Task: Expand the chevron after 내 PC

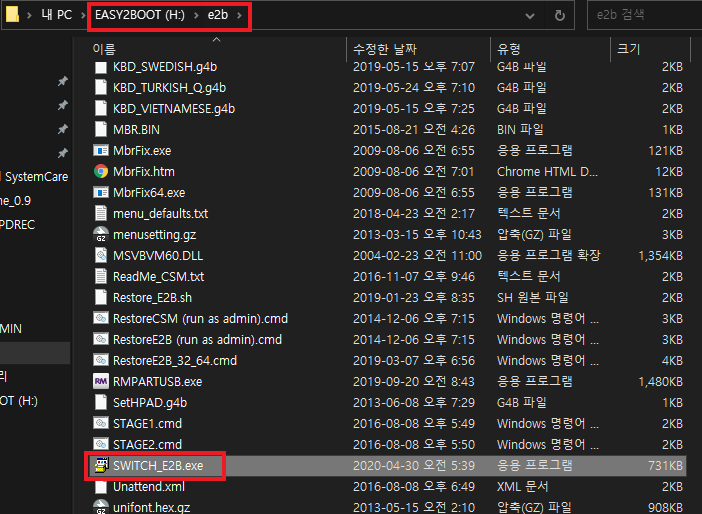Action: coord(83,15)
